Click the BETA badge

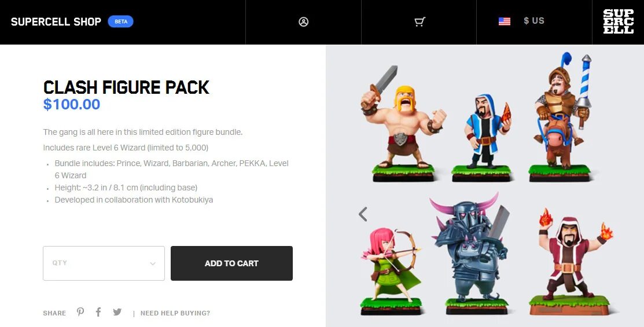pyautogui.click(x=121, y=21)
